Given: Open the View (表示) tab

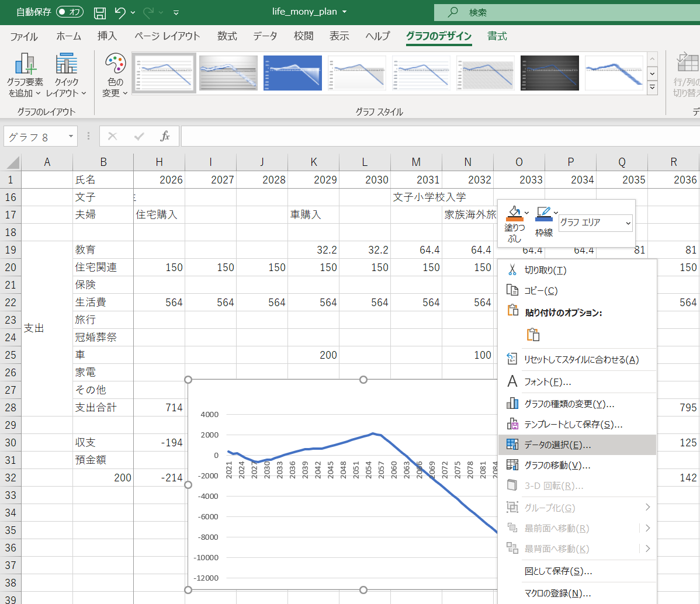Looking at the screenshot, I should pyautogui.click(x=339, y=36).
